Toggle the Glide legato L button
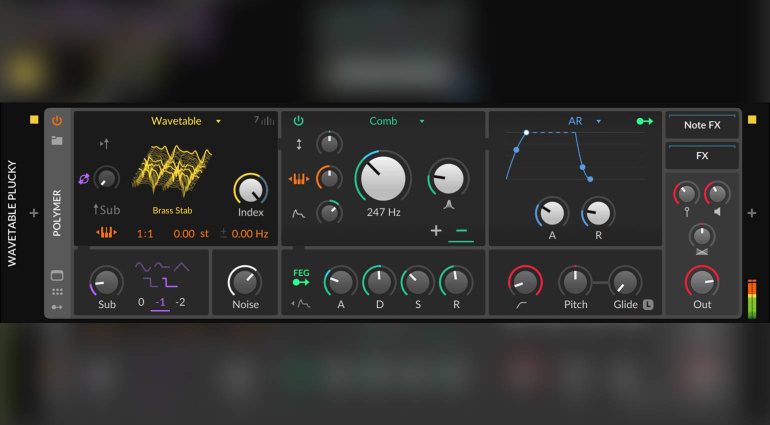 tap(648, 304)
